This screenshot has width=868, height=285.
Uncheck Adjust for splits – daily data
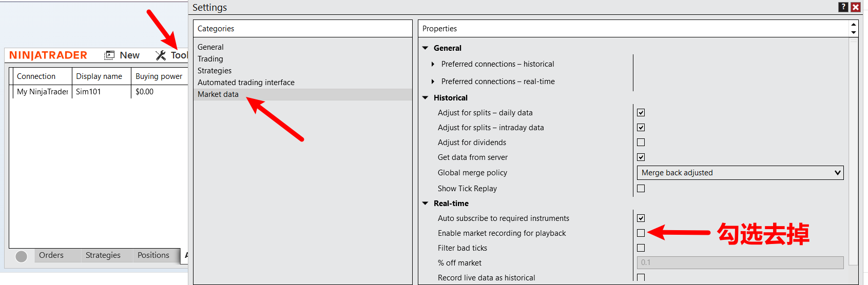641,113
